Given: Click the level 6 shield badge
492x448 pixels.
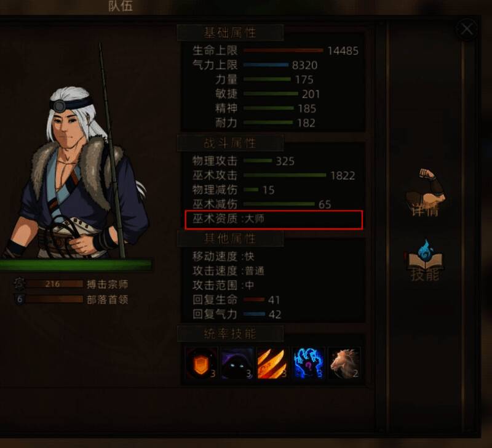Looking at the screenshot, I should click(20, 299).
